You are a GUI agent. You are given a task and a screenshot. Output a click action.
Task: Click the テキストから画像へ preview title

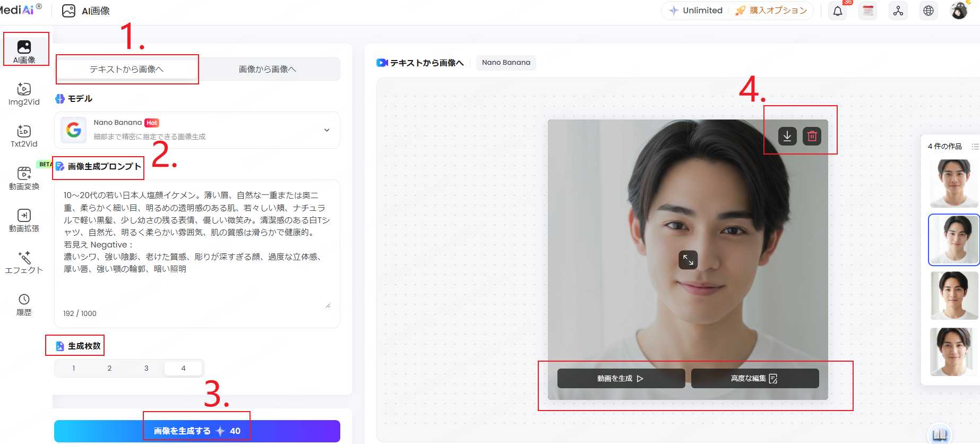point(427,63)
